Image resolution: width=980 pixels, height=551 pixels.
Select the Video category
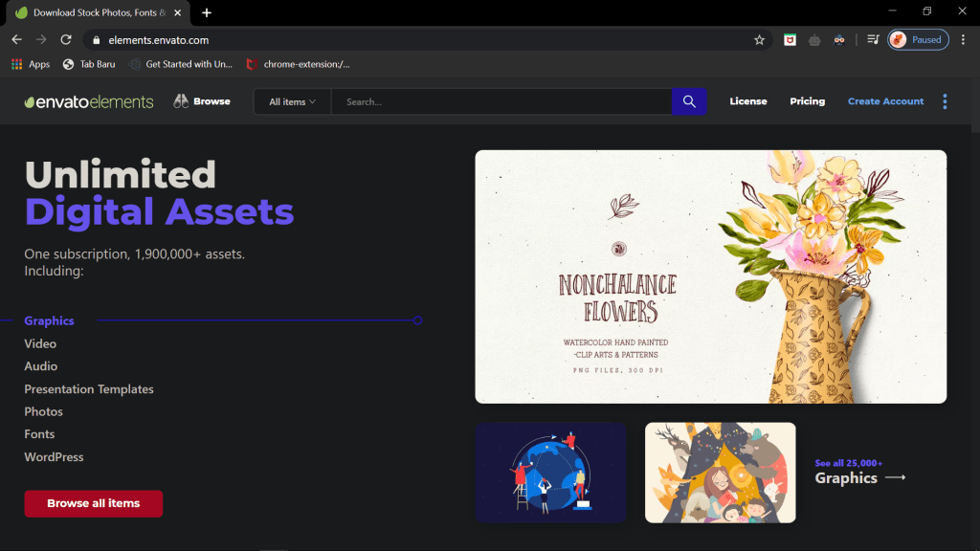click(40, 343)
